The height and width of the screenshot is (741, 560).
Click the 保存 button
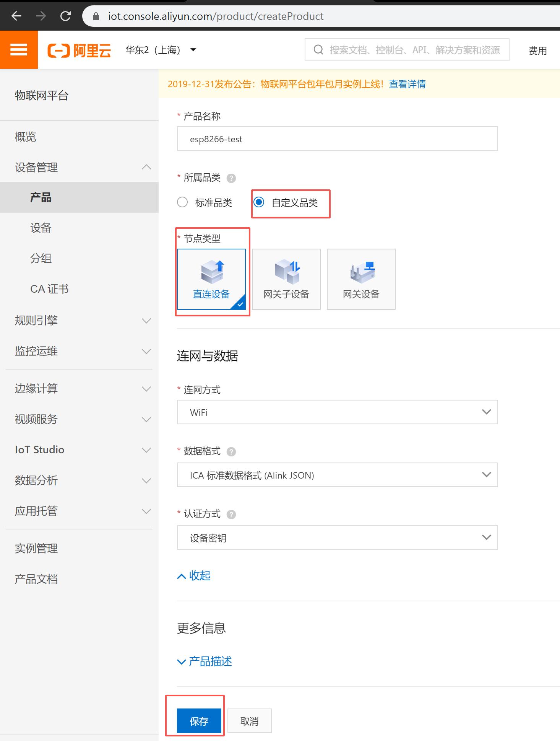[x=199, y=721]
